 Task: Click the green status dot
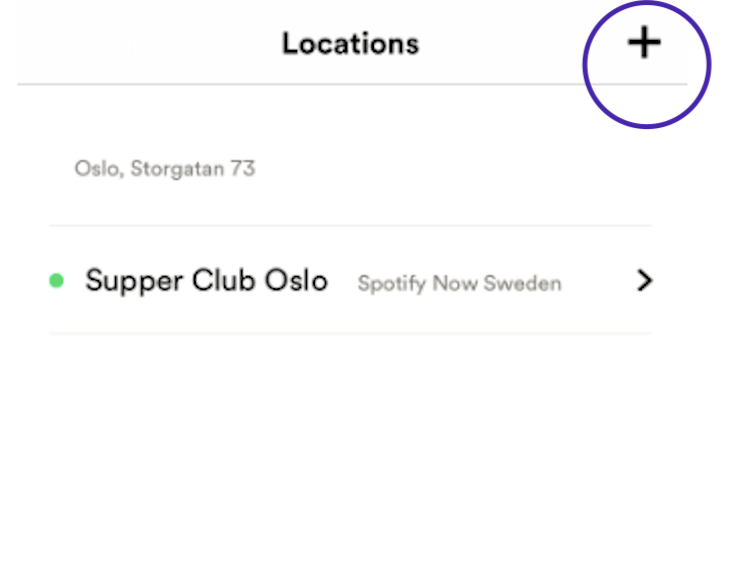pos(56,281)
